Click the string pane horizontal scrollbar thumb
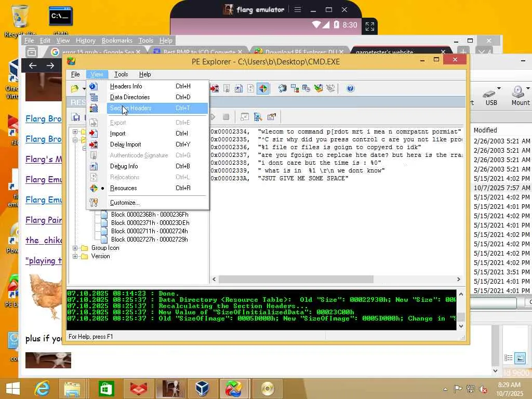The height and width of the screenshot is (399, 532). (296, 279)
